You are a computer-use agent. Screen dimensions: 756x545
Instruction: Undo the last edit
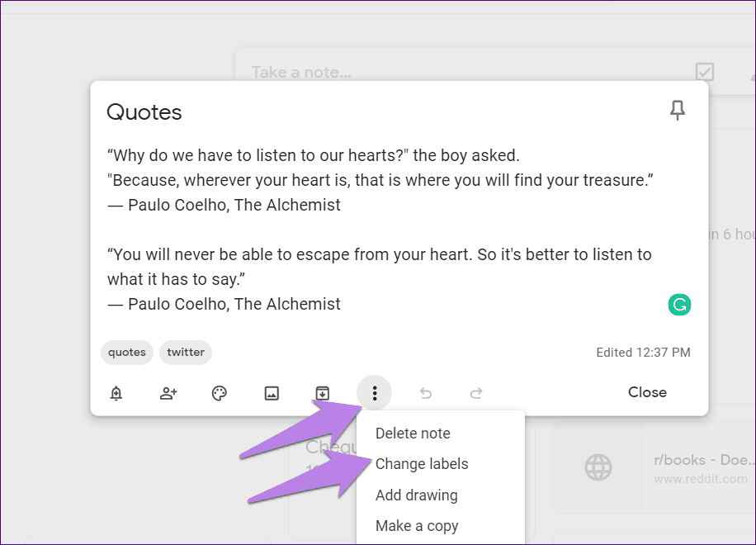(x=425, y=393)
